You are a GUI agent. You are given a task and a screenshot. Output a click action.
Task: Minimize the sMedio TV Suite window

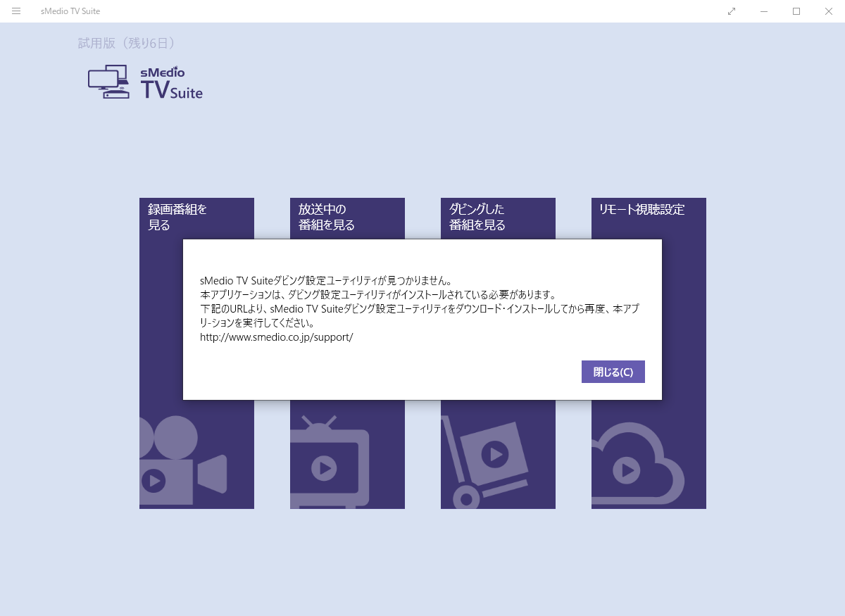(764, 11)
